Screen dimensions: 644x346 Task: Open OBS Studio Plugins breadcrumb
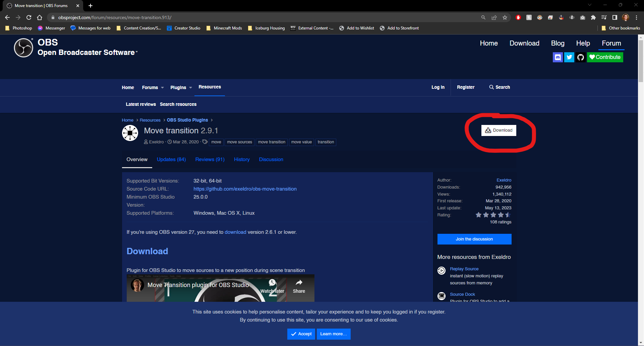point(187,120)
